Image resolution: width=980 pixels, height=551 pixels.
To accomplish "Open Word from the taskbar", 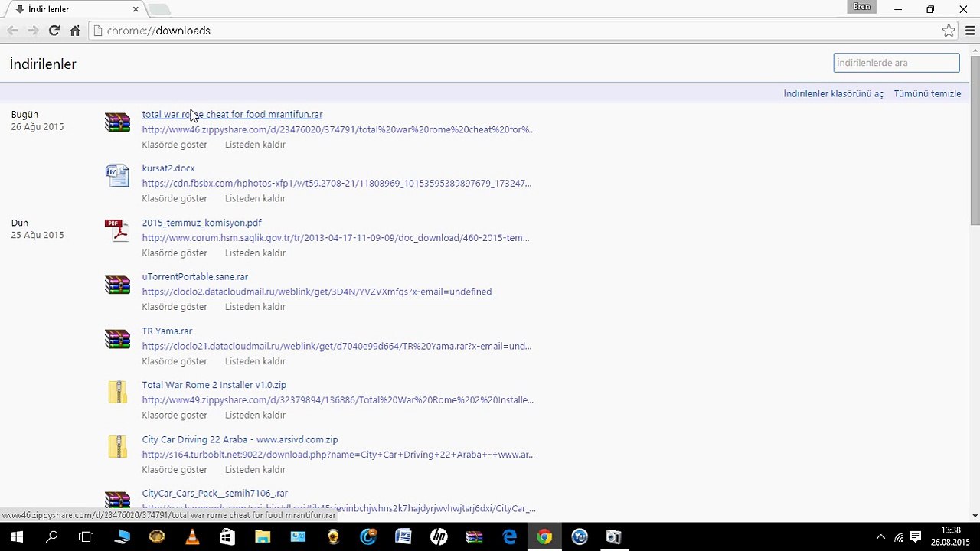I will click(x=403, y=537).
